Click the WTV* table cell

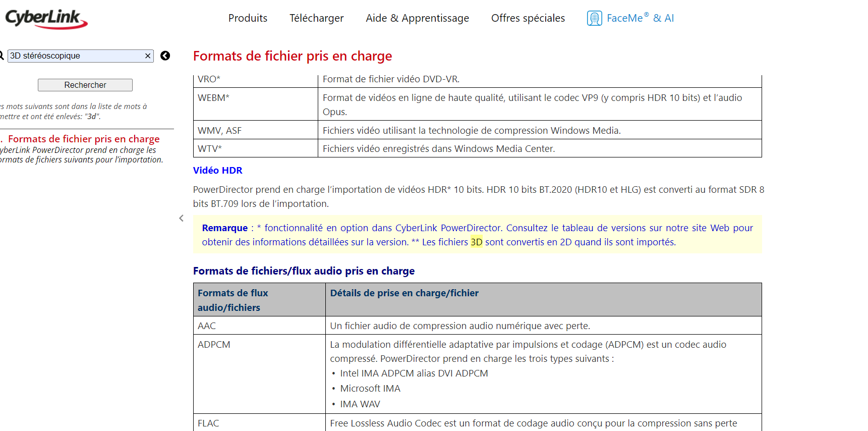point(255,148)
